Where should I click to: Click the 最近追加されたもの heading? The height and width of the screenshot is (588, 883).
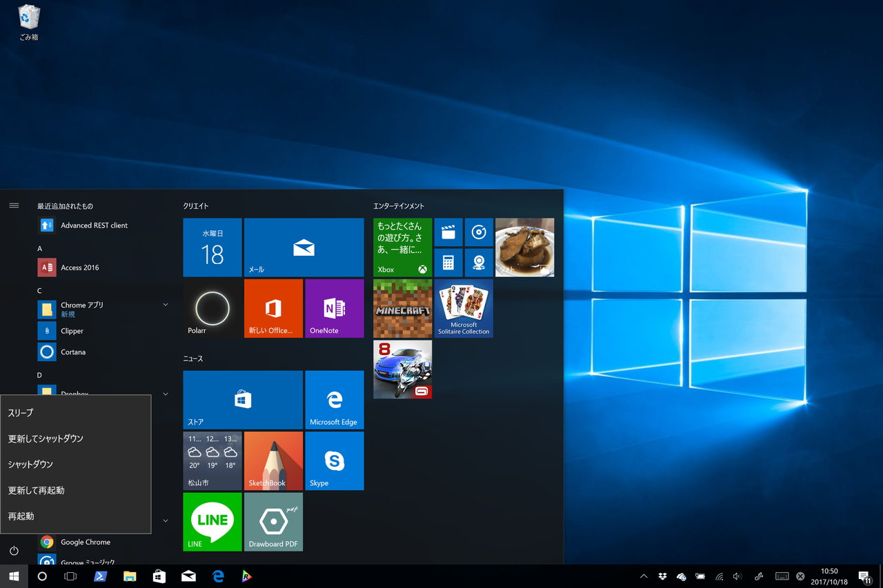coord(65,206)
